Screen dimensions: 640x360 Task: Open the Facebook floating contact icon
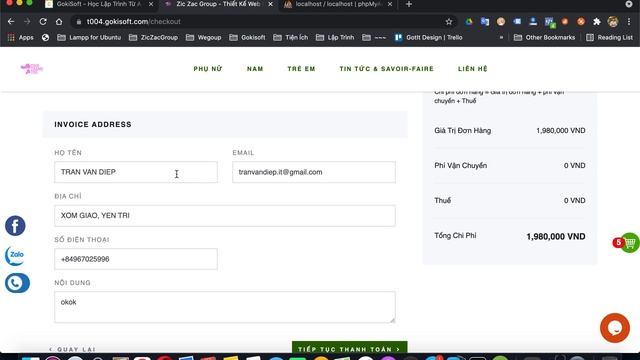tap(15, 226)
